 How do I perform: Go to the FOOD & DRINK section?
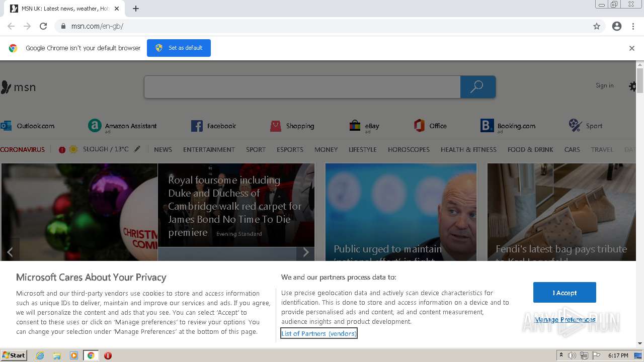[x=530, y=149]
